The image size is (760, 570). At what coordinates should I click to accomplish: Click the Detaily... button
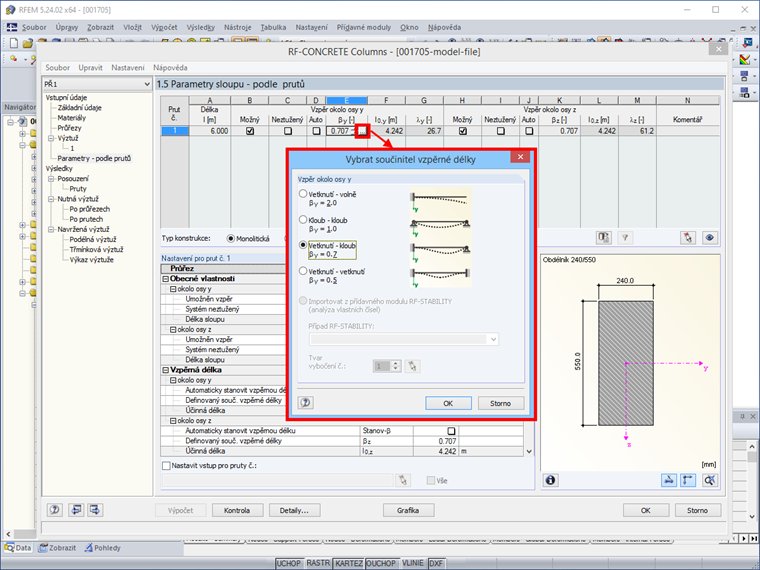pyautogui.click(x=294, y=510)
